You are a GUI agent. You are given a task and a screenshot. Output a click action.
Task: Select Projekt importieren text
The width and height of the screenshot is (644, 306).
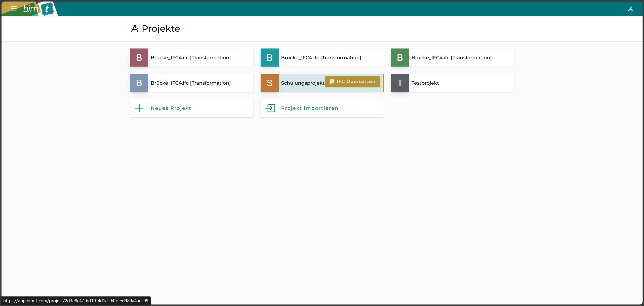[309, 108]
